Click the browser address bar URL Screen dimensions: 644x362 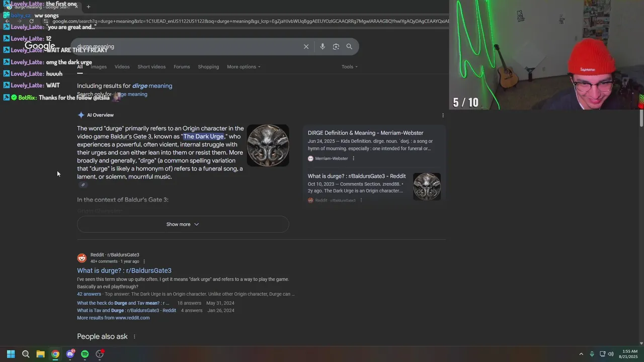coord(251,21)
